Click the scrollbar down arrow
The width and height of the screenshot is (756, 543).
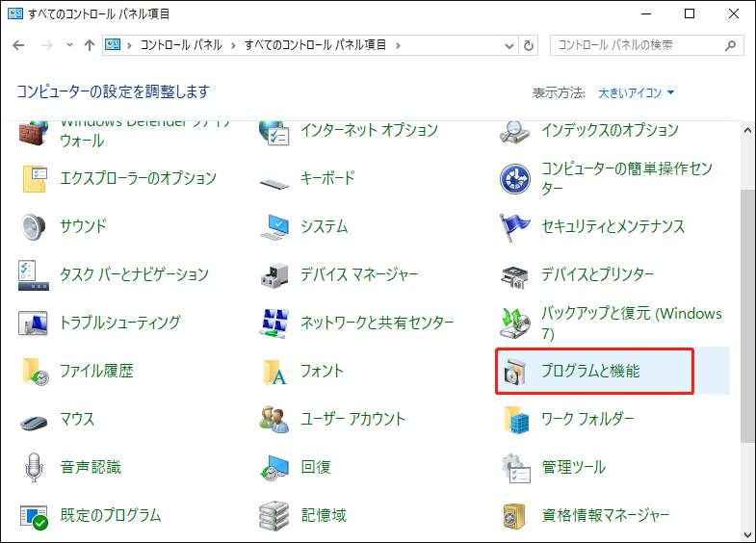click(x=747, y=534)
